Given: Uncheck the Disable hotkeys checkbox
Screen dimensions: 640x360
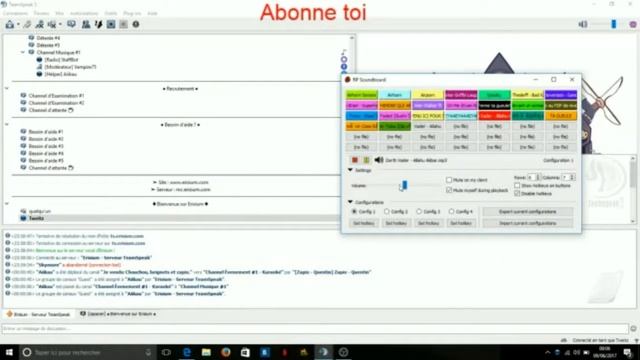Looking at the screenshot, I should [517, 193].
